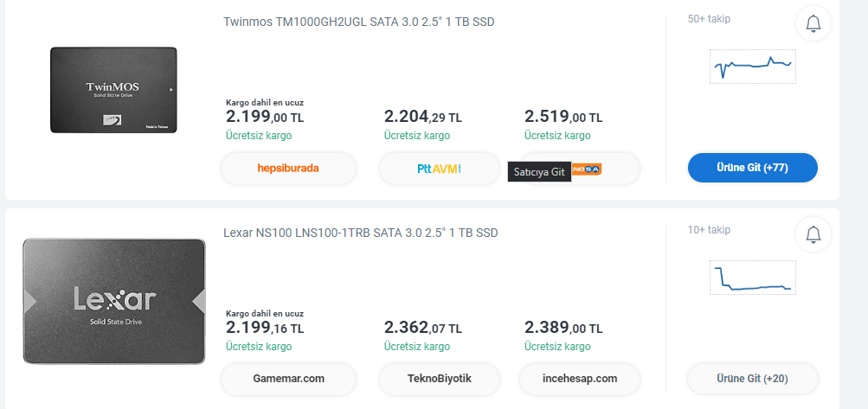
Task: Click the 2.362,07 TL Lexar price
Action: (422, 328)
